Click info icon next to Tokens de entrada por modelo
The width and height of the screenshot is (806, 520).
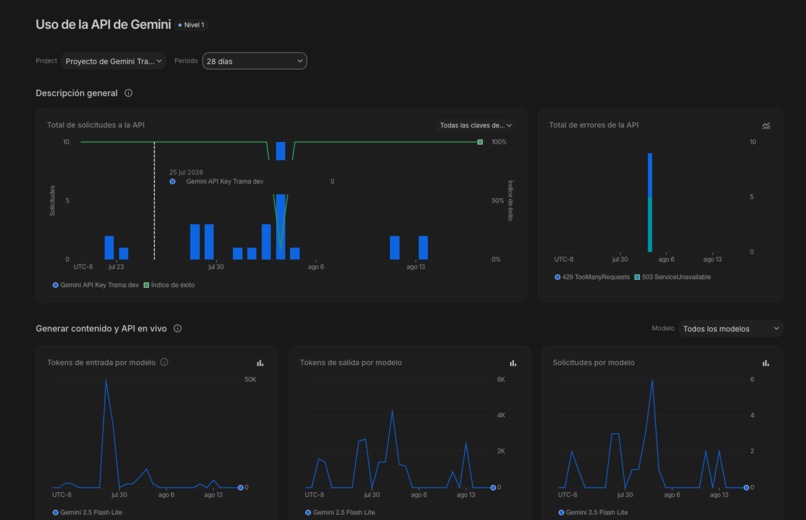point(164,362)
